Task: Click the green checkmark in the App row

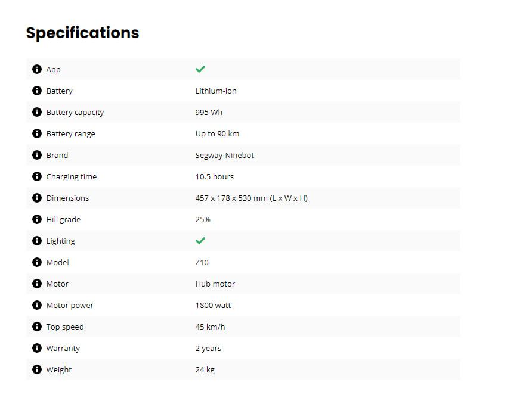Action: pyautogui.click(x=200, y=69)
